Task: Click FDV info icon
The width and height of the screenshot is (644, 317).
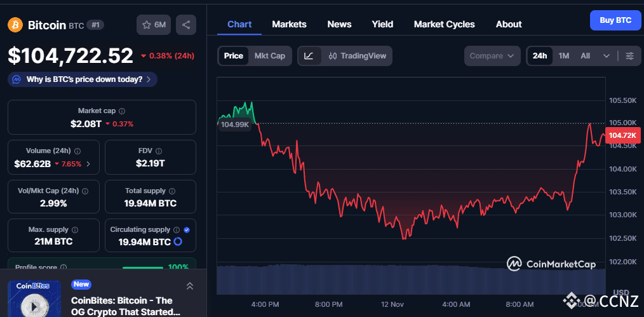Action: point(158,151)
